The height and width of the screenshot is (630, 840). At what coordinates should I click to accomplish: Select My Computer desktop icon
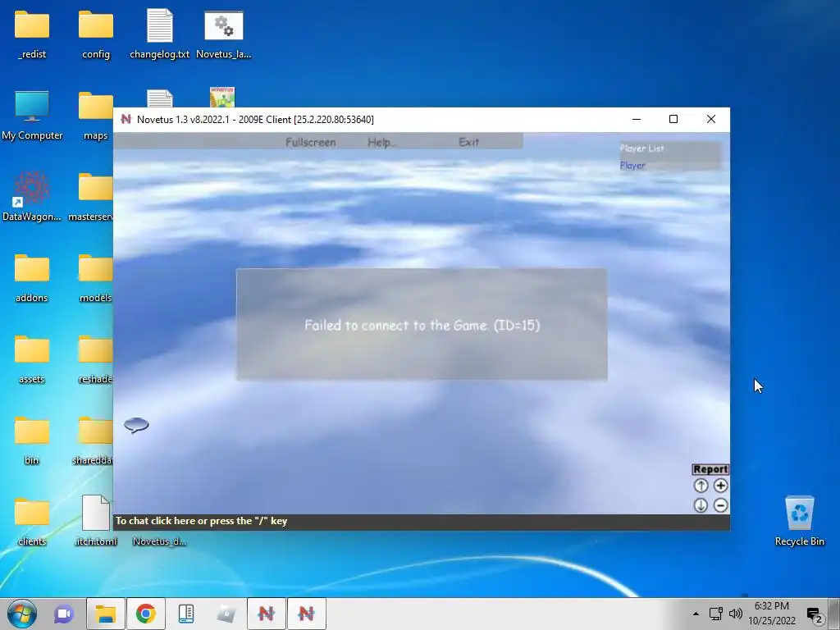(32, 116)
